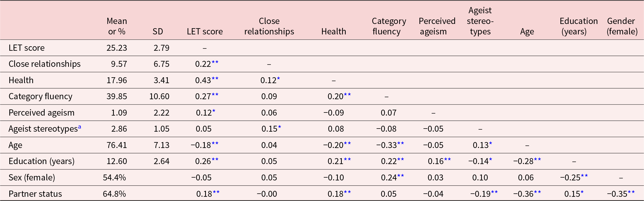Select the 10.60 SD value
This screenshot has width=644, height=201.
coord(159,96)
